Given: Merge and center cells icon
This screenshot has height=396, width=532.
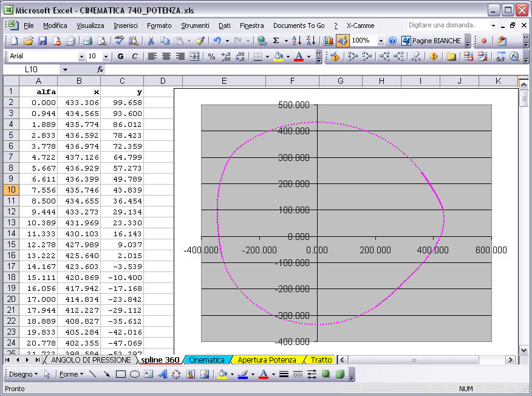Looking at the screenshot, I should tap(194, 56).
